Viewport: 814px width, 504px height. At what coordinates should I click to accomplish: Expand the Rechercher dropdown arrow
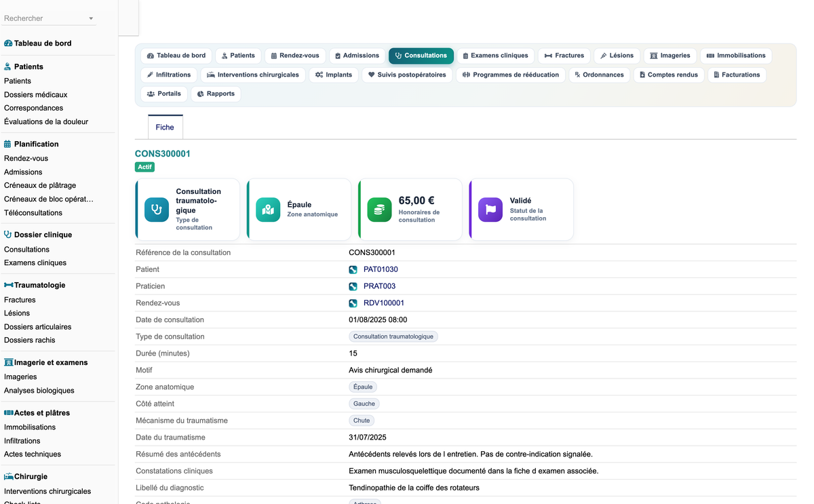pos(91,19)
